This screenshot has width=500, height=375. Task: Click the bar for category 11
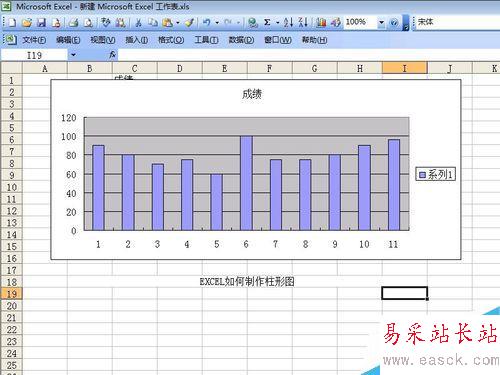pos(394,185)
